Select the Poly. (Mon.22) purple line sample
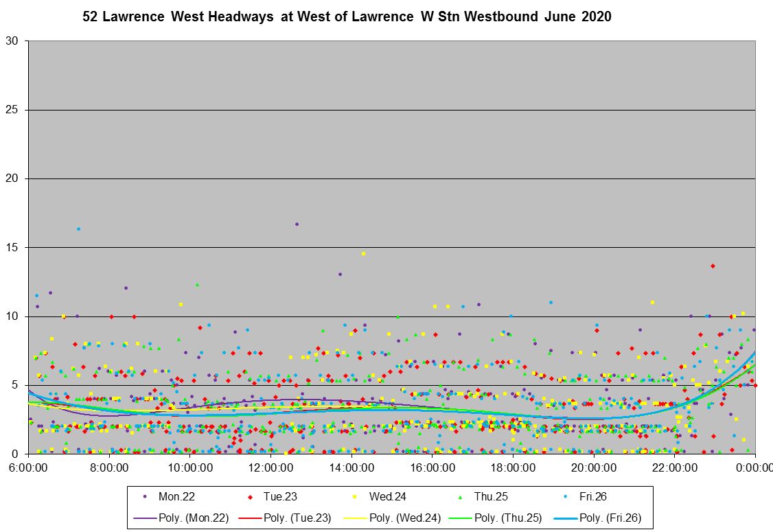The width and height of the screenshot is (773, 532). [145, 518]
